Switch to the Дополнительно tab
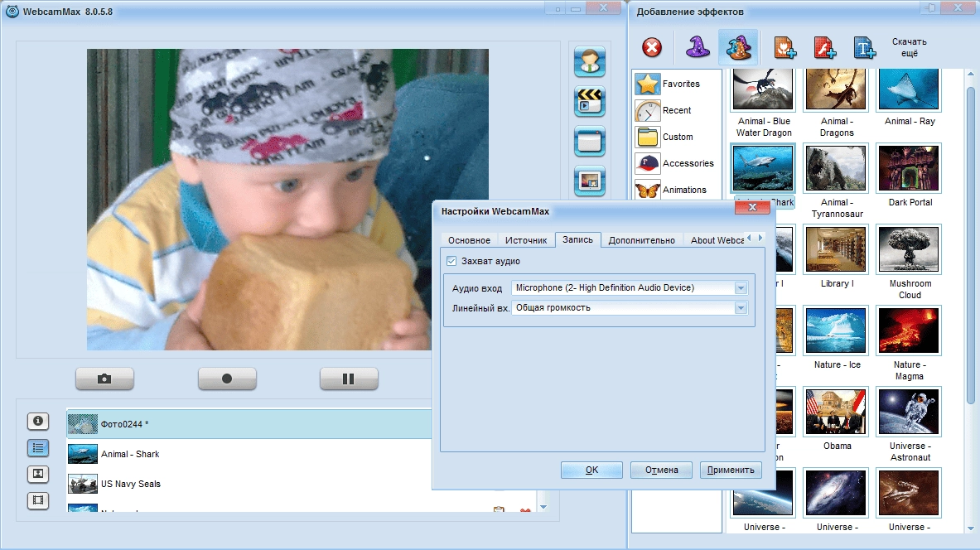This screenshot has width=980, height=550. pos(642,240)
